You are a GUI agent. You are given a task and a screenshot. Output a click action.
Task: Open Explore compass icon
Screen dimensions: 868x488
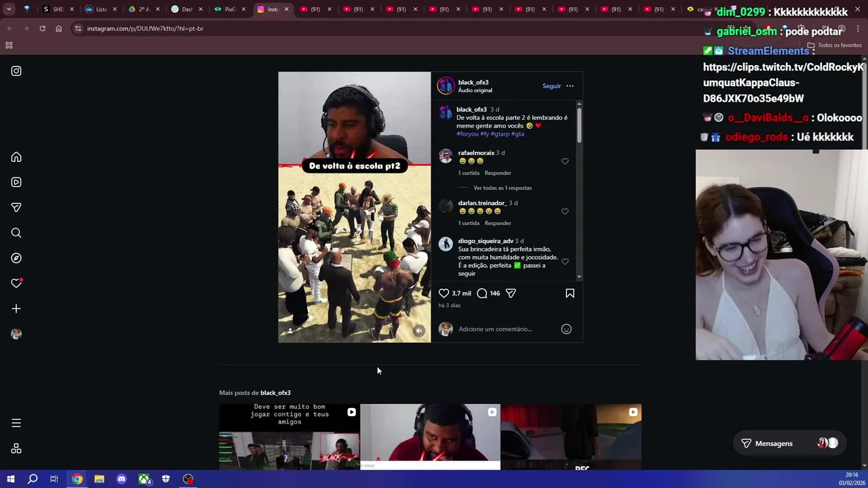[x=16, y=258]
